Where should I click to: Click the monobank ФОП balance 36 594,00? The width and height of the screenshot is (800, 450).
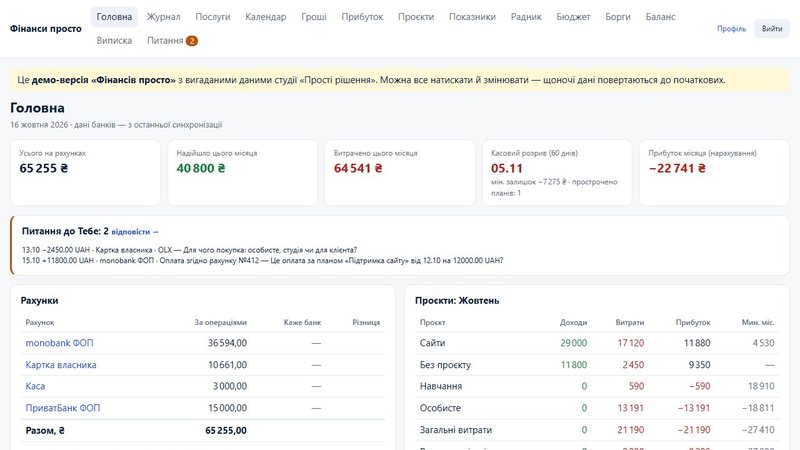[x=227, y=343]
